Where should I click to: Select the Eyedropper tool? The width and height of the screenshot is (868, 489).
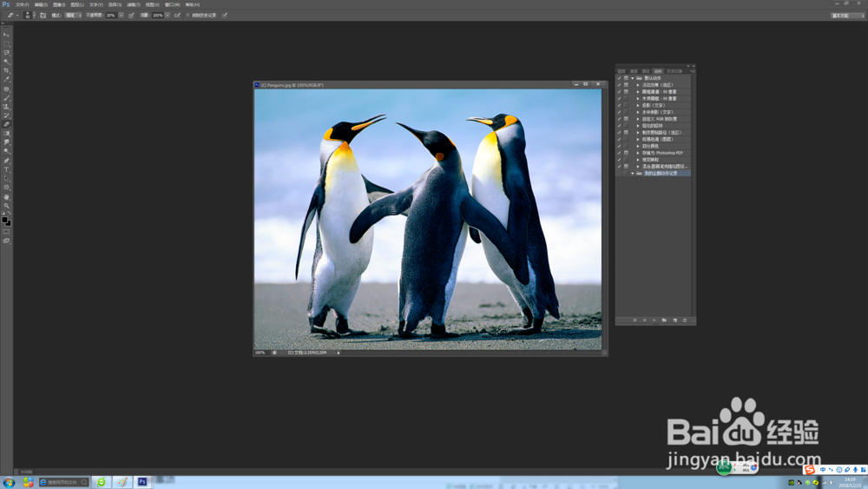(x=7, y=79)
